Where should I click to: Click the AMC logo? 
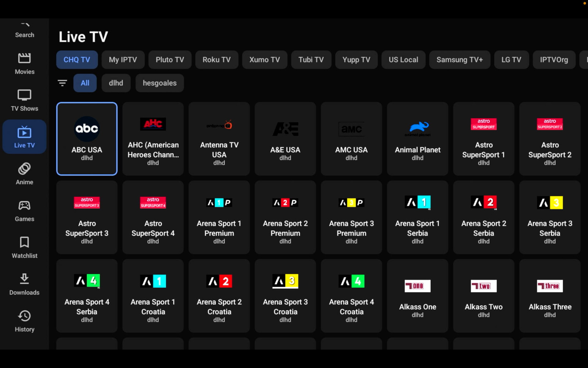coord(351,129)
